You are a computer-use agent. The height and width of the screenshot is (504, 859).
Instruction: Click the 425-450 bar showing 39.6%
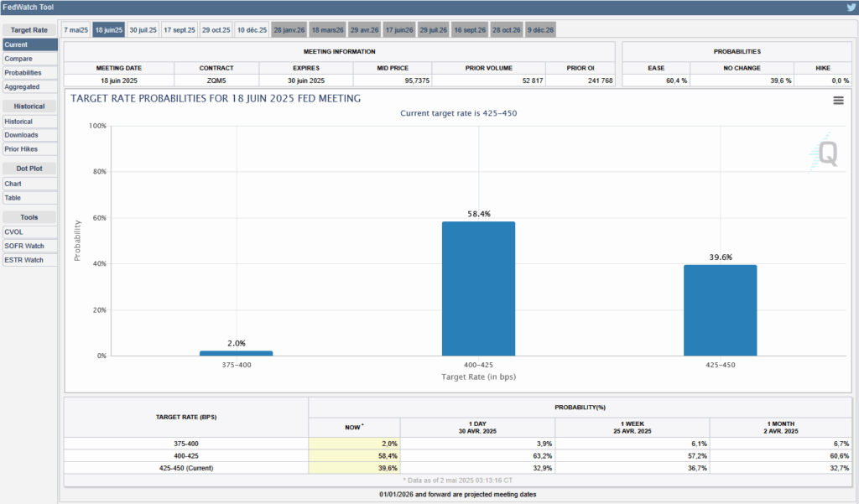(x=721, y=310)
